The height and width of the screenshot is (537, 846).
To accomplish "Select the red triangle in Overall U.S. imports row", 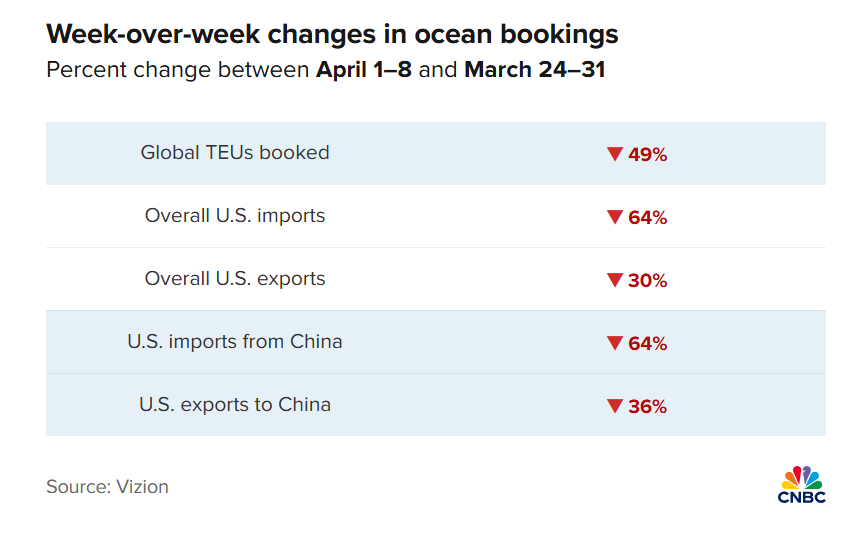I will coord(615,217).
